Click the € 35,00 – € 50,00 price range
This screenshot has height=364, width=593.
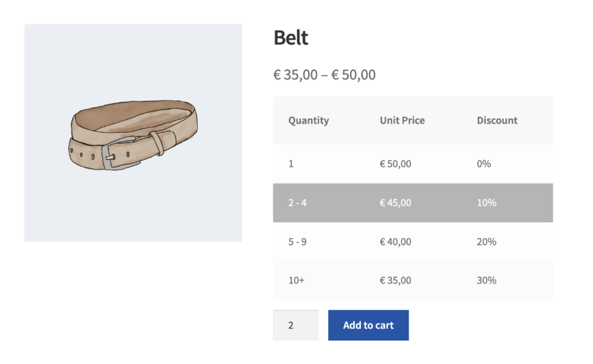click(324, 75)
